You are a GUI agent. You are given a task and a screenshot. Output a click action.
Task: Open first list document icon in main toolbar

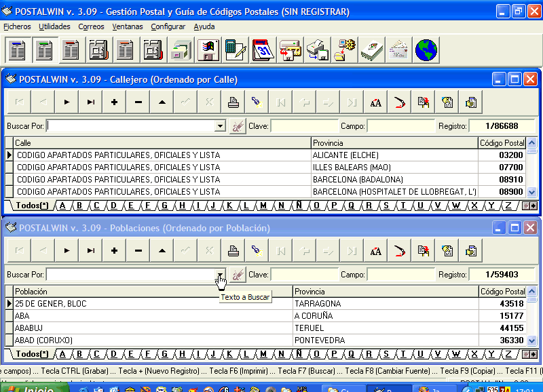point(18,50)
